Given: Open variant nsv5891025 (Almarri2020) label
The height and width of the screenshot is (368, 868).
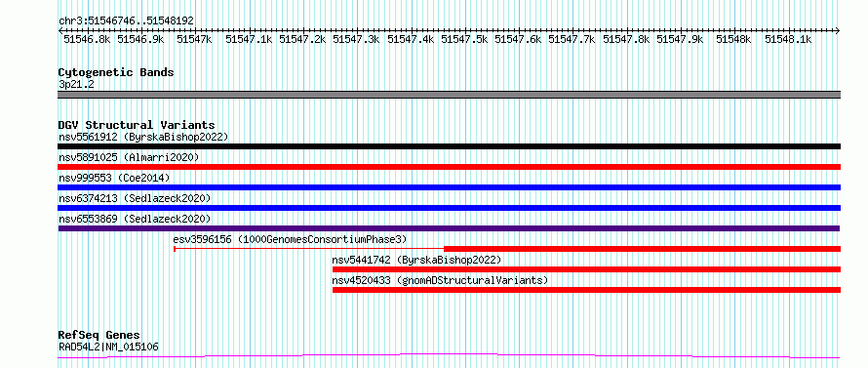Looking at the screenshot, I should point(129,157).
